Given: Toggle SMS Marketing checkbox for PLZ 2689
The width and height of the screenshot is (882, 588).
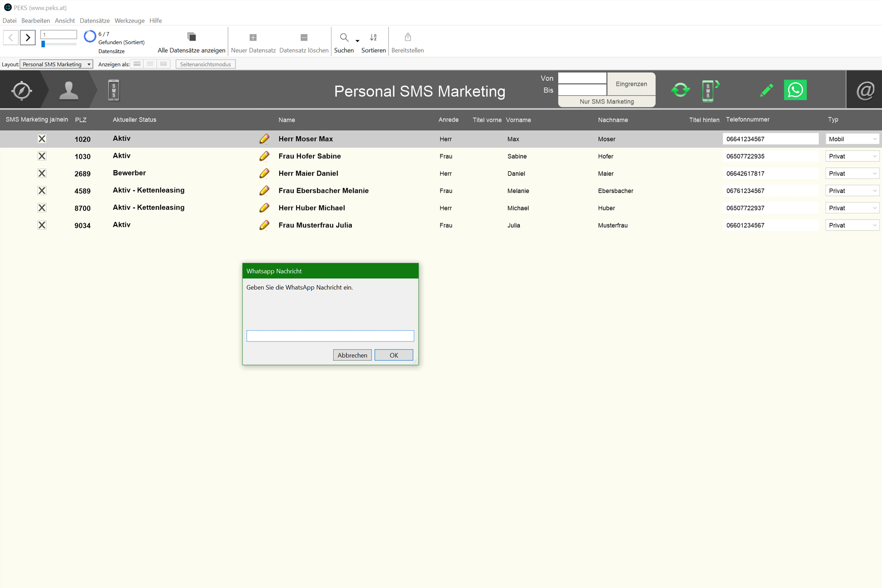Looking at the screenshot, I should coord(42,173).
